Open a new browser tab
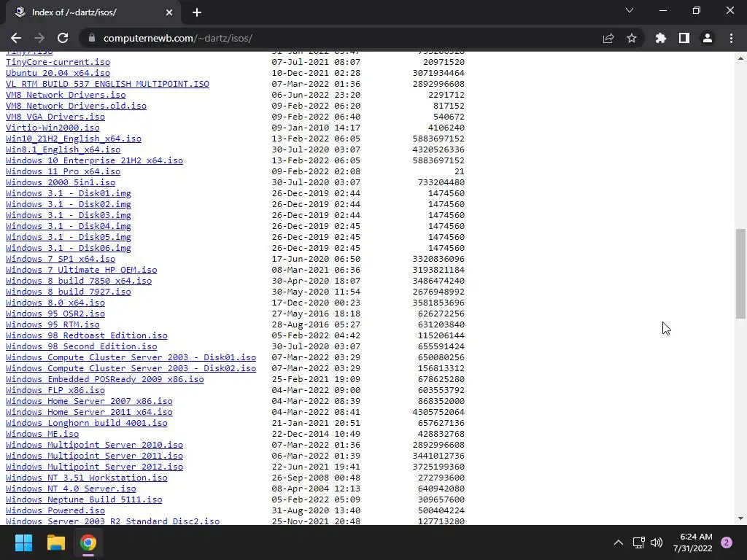Screen dimensions: 747x560 coord(197,12)
